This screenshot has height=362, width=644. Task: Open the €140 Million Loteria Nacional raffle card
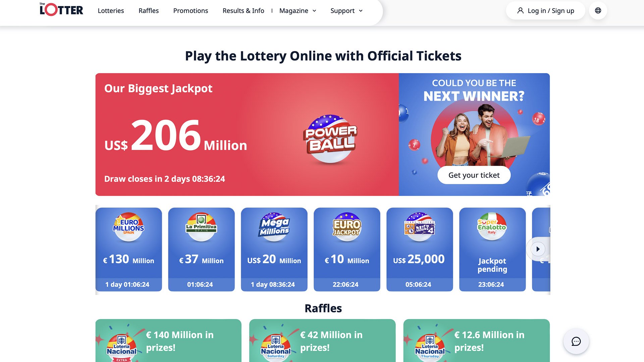168,341
